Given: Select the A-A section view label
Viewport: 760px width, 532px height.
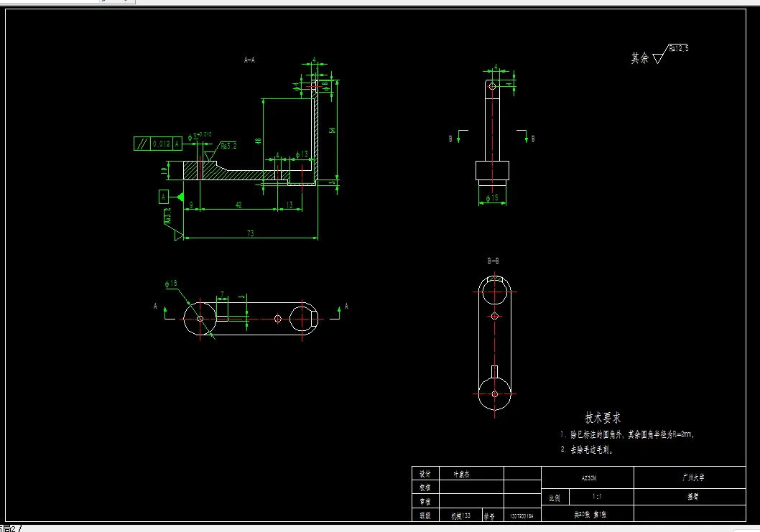Looking at the screenshot, I should [249, 60].
